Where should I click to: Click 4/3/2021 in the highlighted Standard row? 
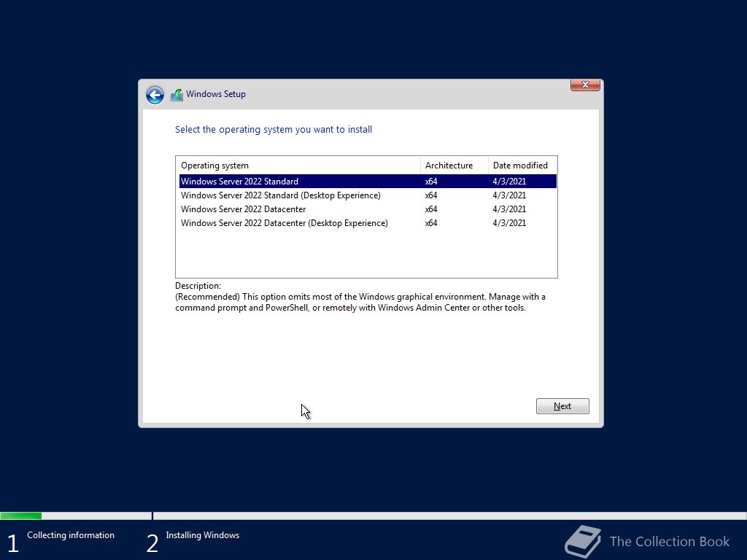509,182
